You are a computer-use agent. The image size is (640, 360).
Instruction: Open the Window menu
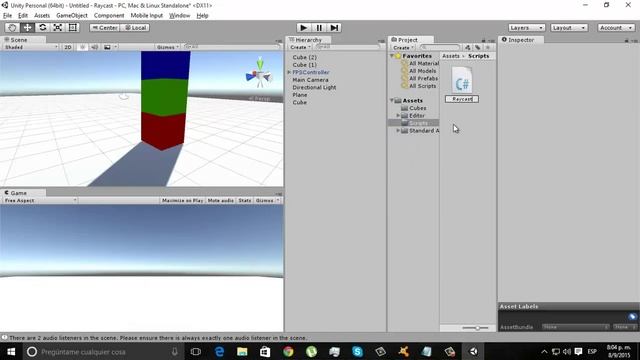180,16
